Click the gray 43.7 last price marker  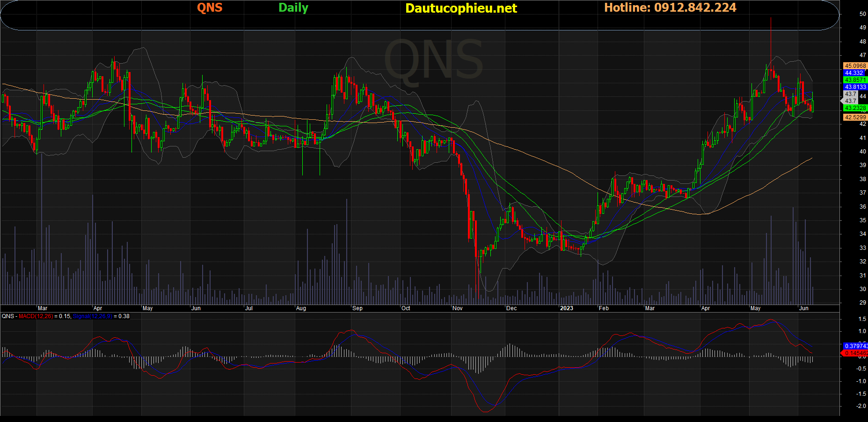(x=850, y=101)
